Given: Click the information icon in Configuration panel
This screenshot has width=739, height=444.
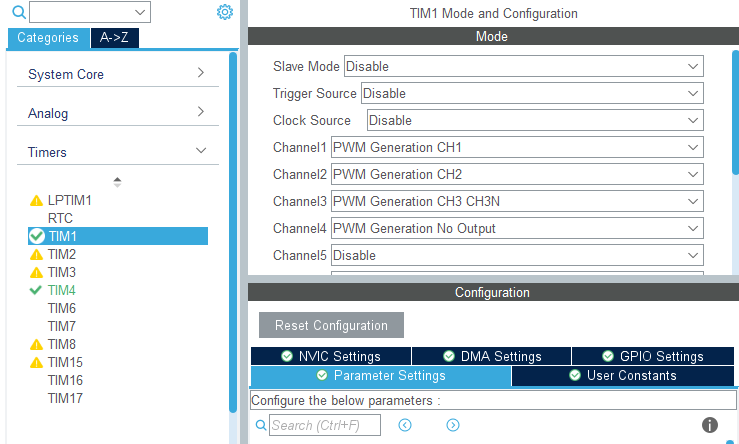Looking at the screenshot, I should (710, 425).
